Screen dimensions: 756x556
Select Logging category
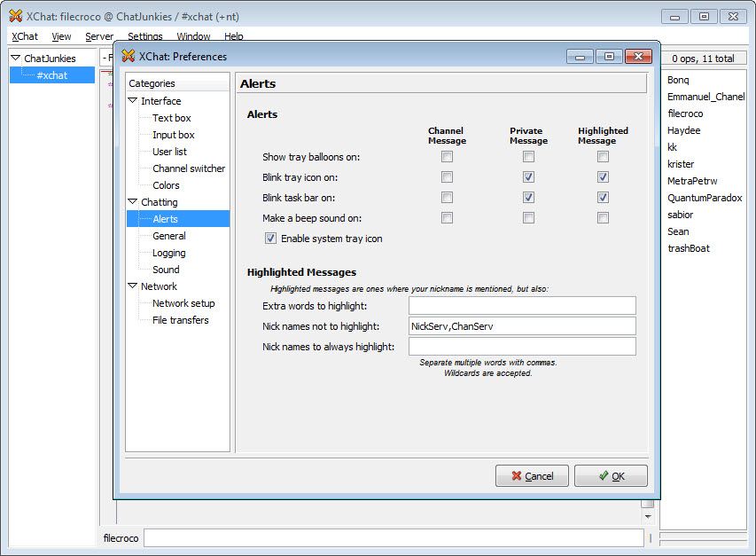(168, 253)
